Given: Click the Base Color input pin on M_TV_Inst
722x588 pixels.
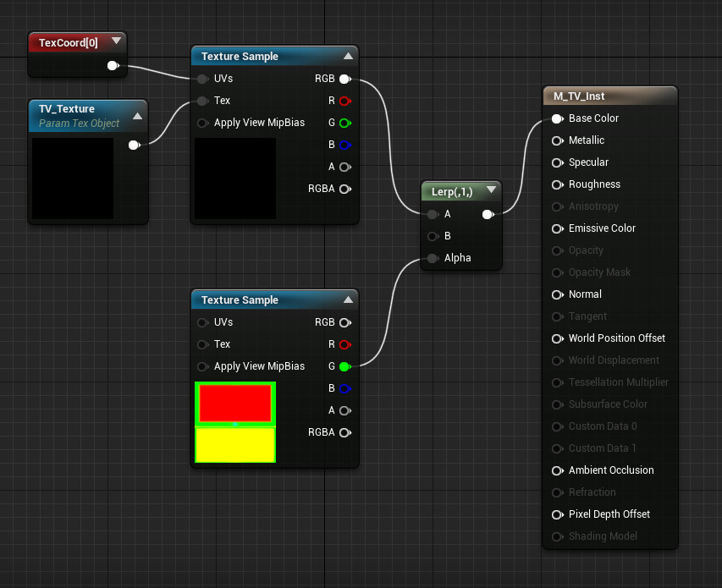Looking at the screenshot, I should pyautogui.click(x=557, y=118).
